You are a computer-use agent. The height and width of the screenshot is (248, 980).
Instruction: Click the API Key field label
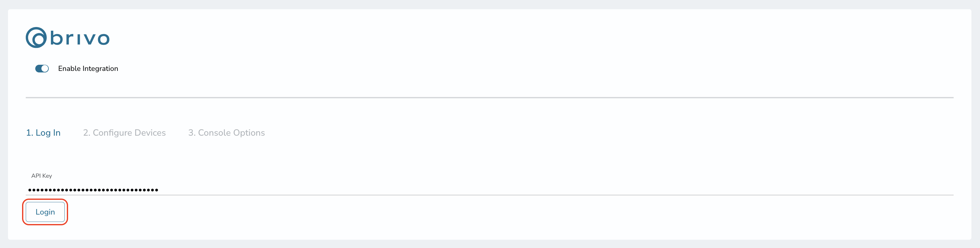coord(41,176)
